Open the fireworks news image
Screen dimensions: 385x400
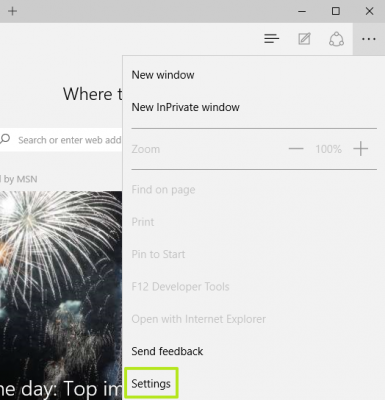click(61, 295)
